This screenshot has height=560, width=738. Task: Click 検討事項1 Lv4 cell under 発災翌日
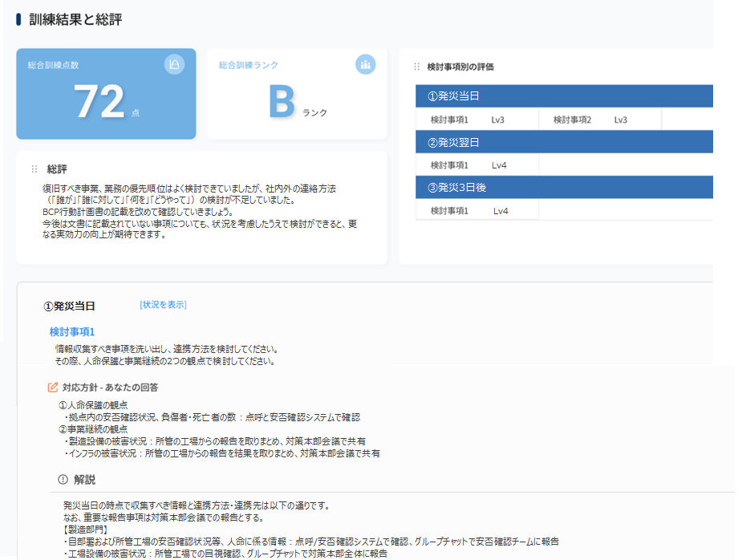(x=477, y=165)
